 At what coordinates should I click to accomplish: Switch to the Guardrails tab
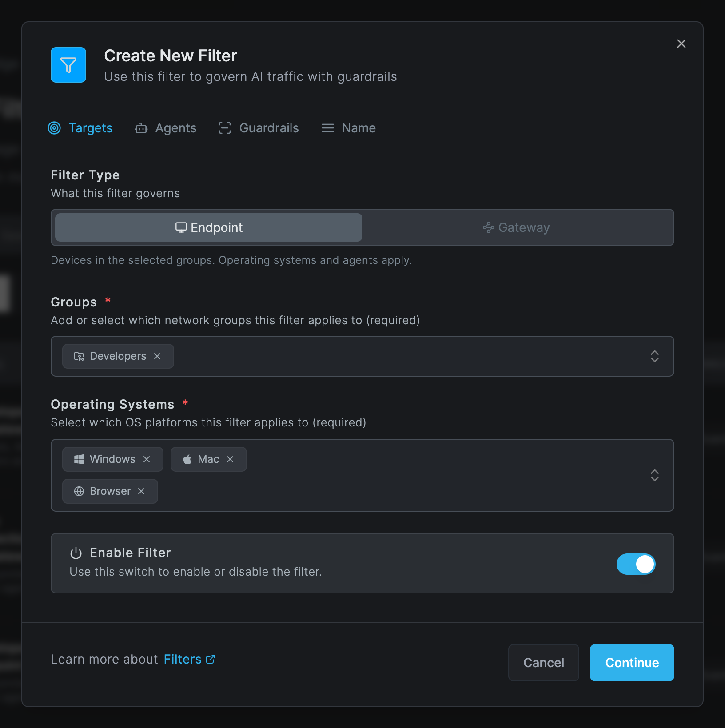[259, 128]
